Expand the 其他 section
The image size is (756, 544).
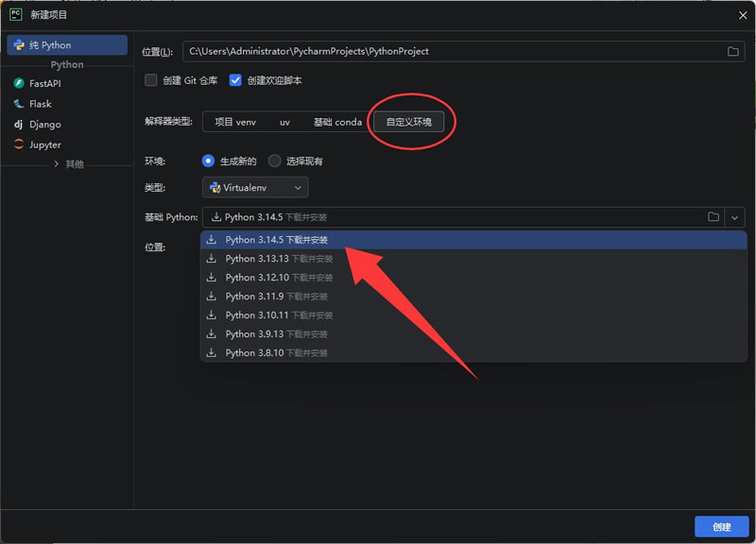pos(57,163)
